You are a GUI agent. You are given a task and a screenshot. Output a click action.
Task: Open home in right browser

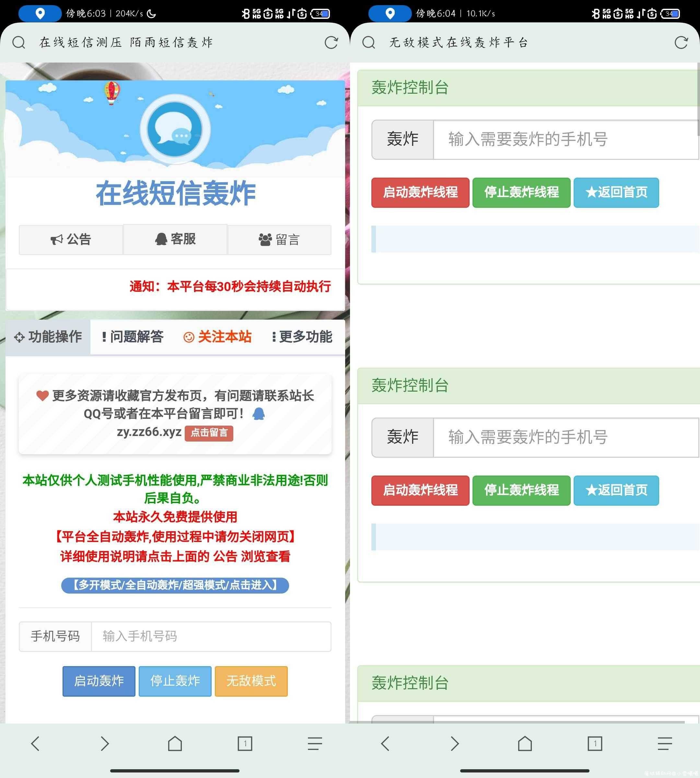click(525, 744)
